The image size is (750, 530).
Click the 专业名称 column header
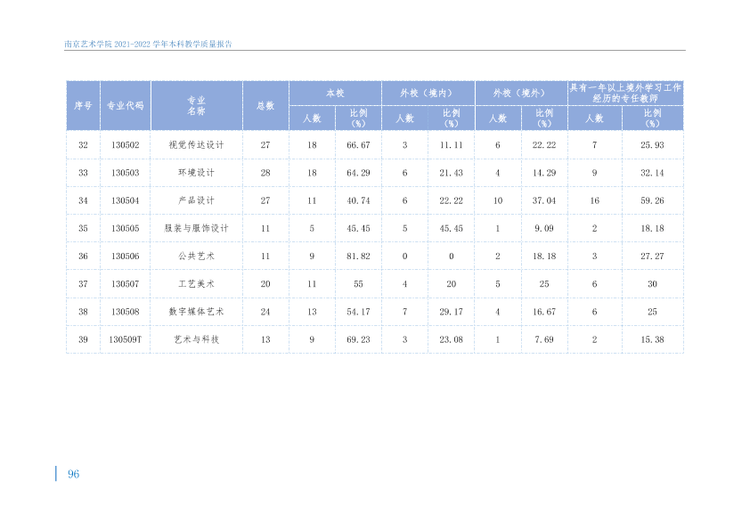coord(196,106)
